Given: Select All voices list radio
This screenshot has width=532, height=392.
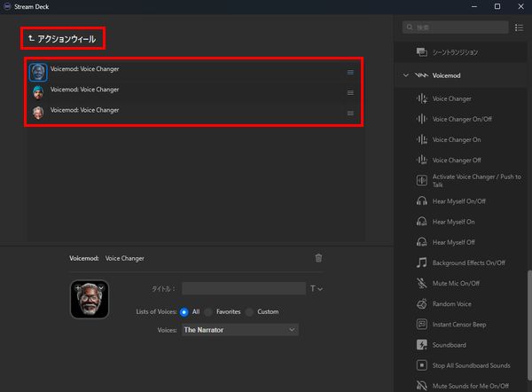Looking at the screenshot, I should [184, 312].
